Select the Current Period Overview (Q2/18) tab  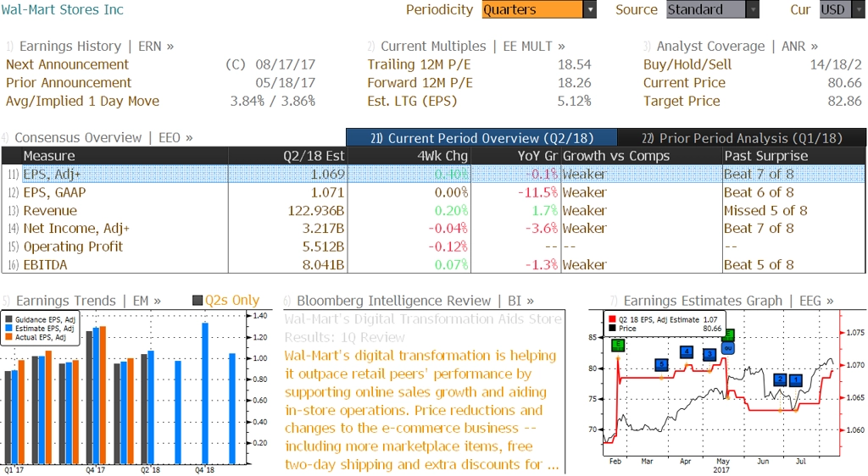point(481,138)
